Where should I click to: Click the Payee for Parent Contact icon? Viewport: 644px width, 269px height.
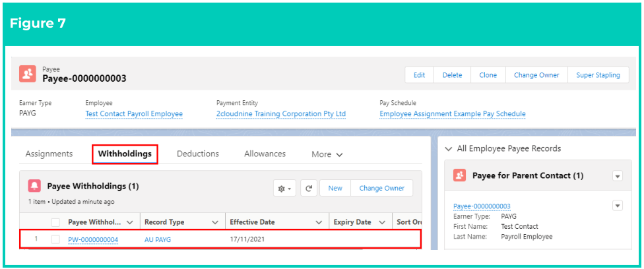460,176
